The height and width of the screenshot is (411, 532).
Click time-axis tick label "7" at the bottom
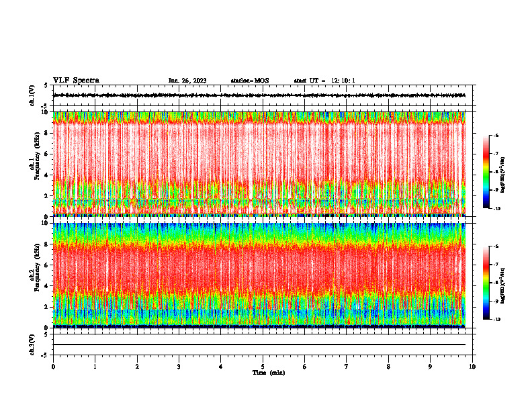[347, 367]
